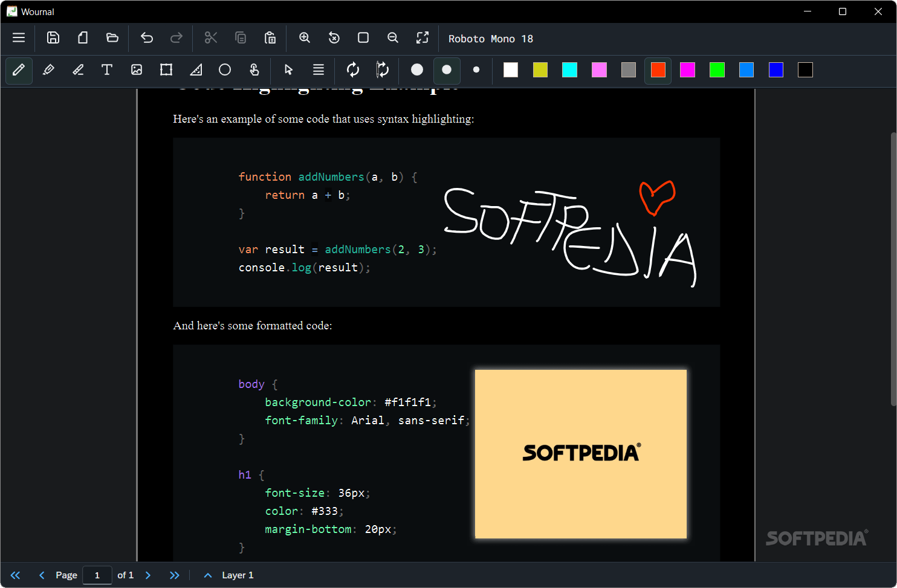Screen dimensions: 897x588
Task: Choose the fine stroke width
Action: pyautogui.click(x=476, y=70)
